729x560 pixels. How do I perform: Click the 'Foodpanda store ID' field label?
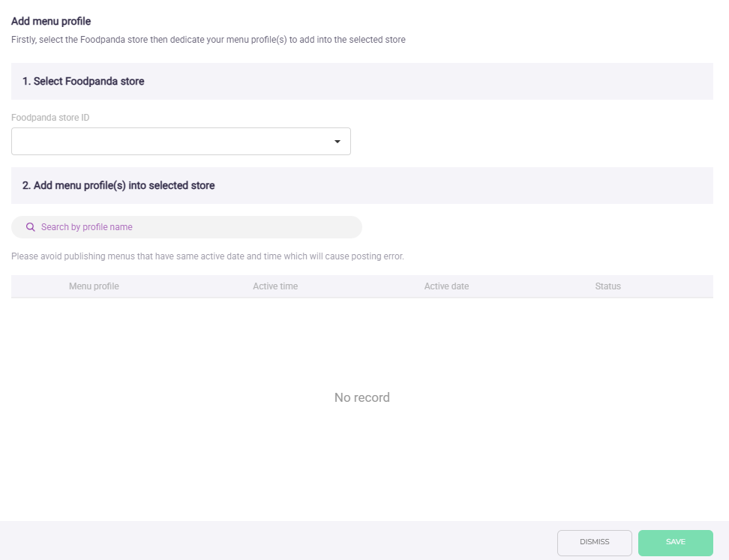(50, 118)
